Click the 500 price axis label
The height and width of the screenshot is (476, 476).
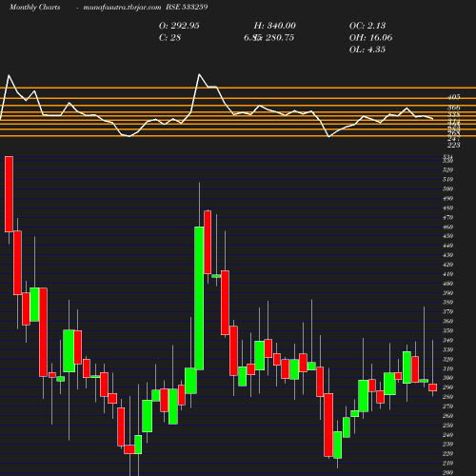447,188
